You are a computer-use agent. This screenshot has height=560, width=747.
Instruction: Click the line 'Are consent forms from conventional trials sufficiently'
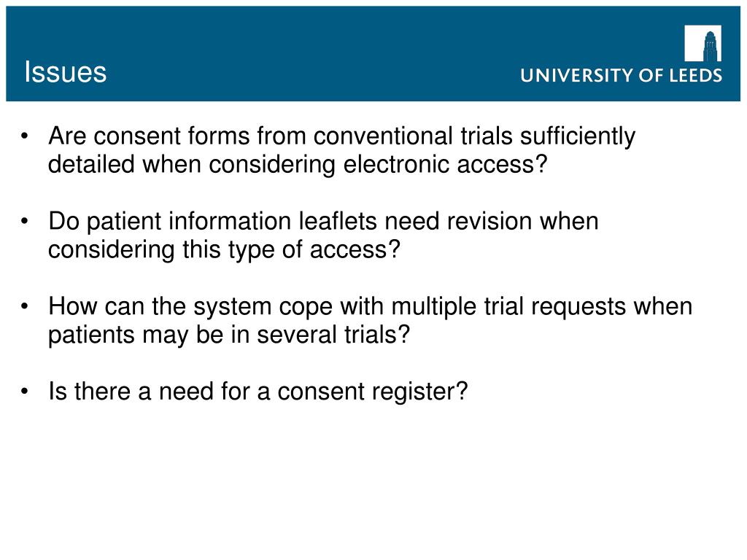(341, 136)
